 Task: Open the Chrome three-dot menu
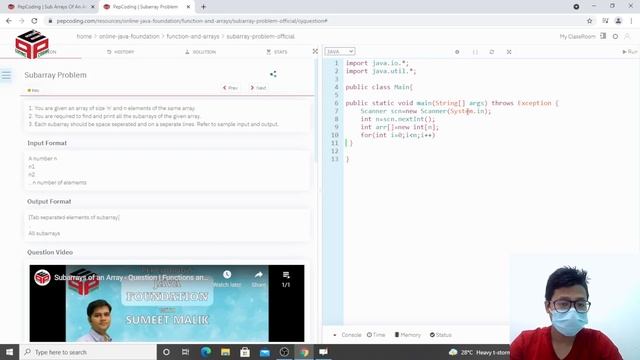tap(631, 20)
